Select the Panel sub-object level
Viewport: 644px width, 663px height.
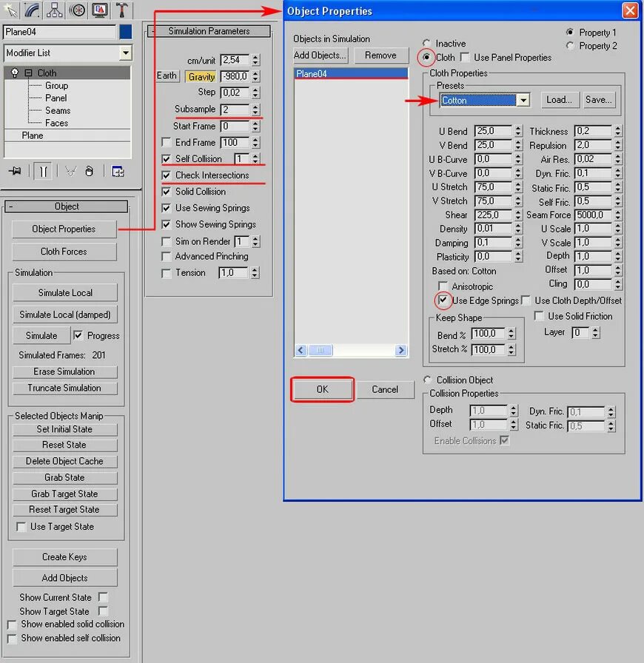(x=56, y=98)
